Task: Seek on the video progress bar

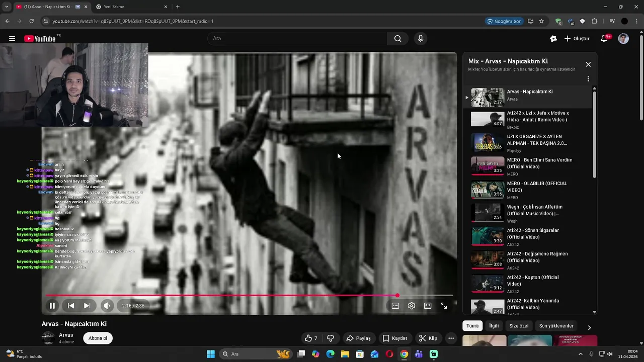Action: point(249,296)
